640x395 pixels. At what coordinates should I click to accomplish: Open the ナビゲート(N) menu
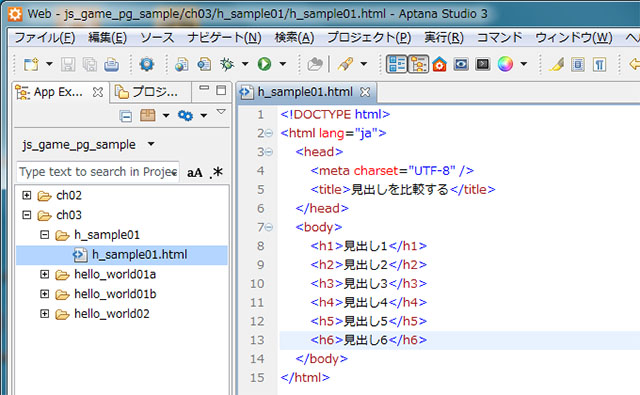(224, 38)
